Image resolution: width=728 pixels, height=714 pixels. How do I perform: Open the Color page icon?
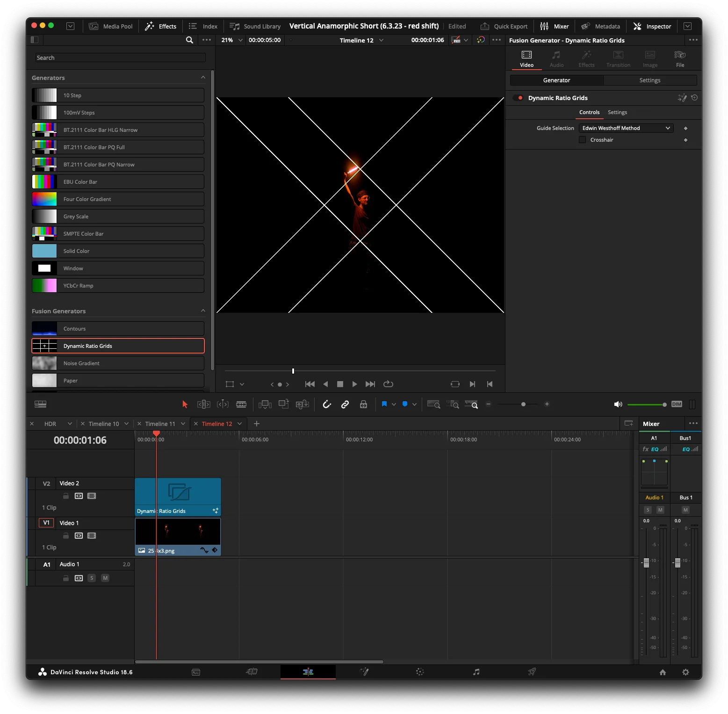point(420,672)
